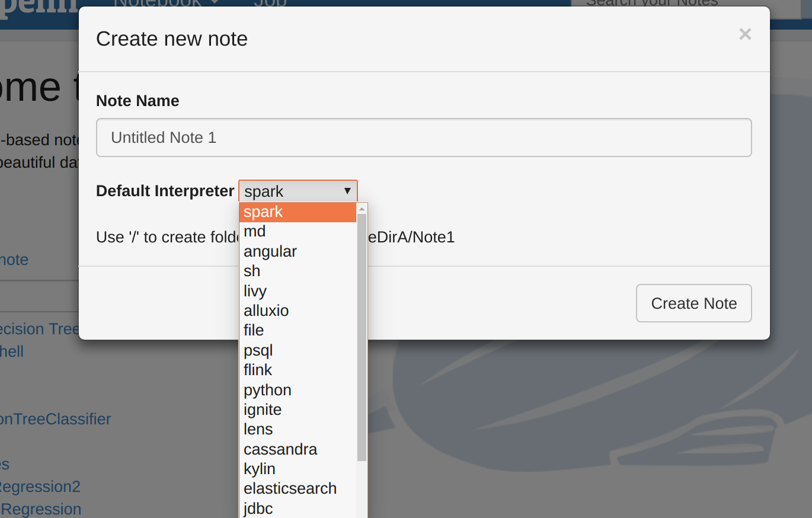This screenshot has width=812, height=518.
Task: Choose angular from the interpreter list
Action: click(298, 251)
